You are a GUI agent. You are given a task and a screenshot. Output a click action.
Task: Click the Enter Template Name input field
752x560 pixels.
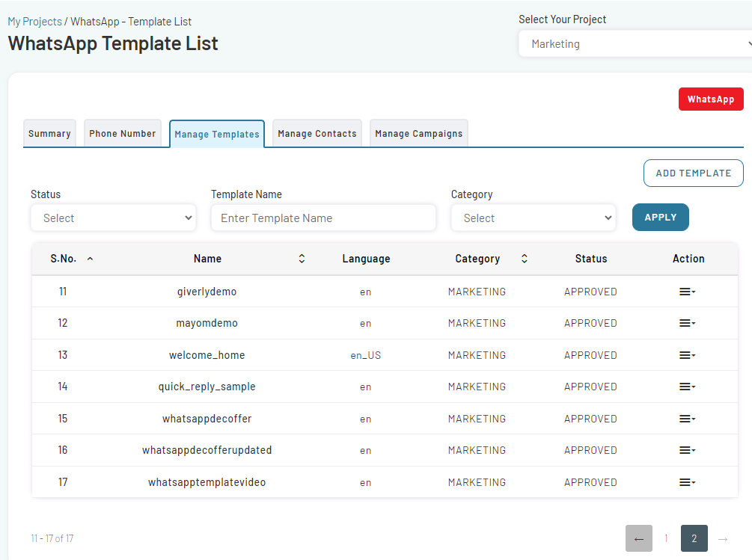323,218
